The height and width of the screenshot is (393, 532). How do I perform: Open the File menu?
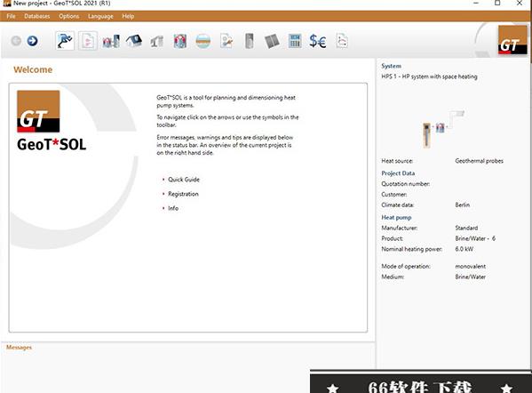pyautogui.click(x=11, y=16)
